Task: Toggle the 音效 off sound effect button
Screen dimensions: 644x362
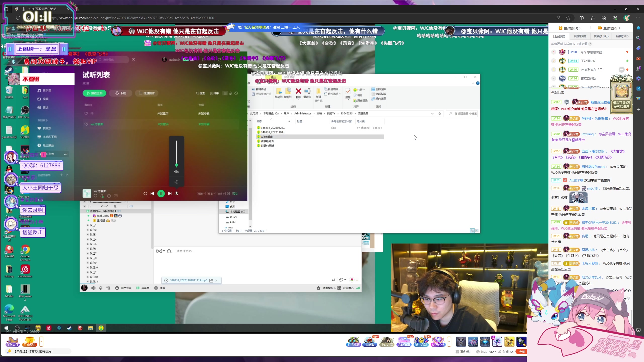Action: (221, 194)
